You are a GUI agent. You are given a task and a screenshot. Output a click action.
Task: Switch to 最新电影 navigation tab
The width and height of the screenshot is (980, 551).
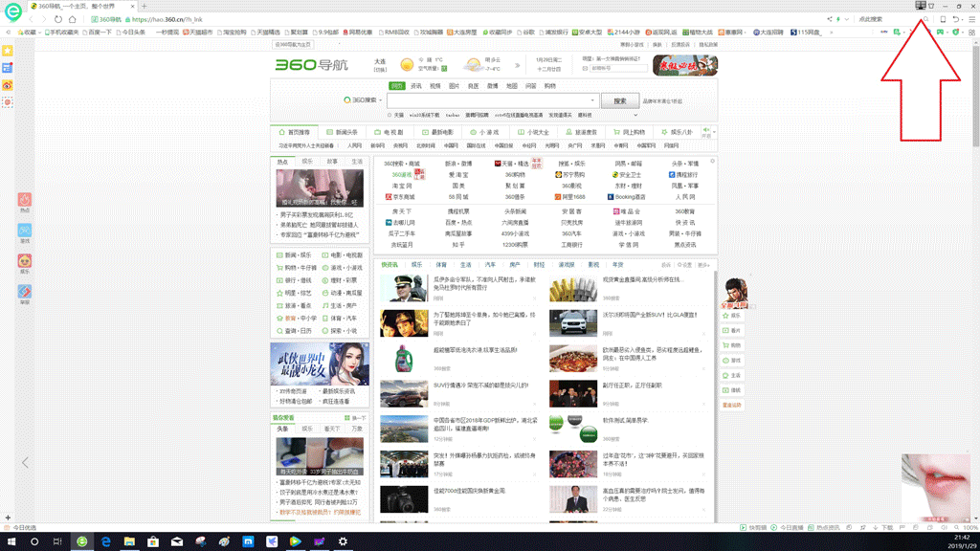[x=436, y=132]
